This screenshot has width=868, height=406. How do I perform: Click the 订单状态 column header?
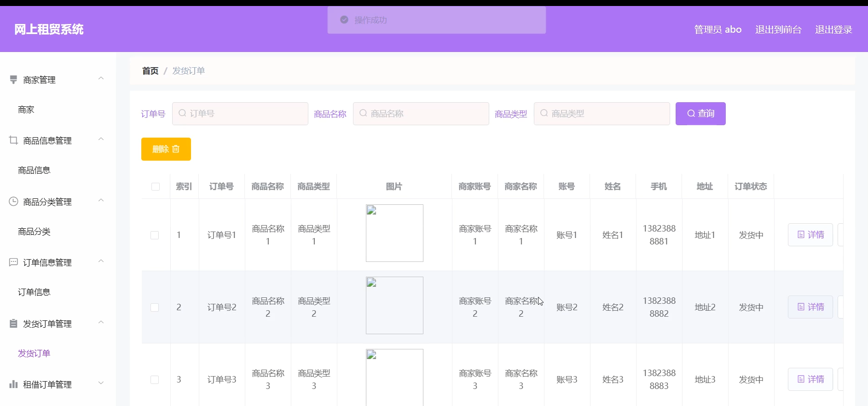click(x=751, y=186)
